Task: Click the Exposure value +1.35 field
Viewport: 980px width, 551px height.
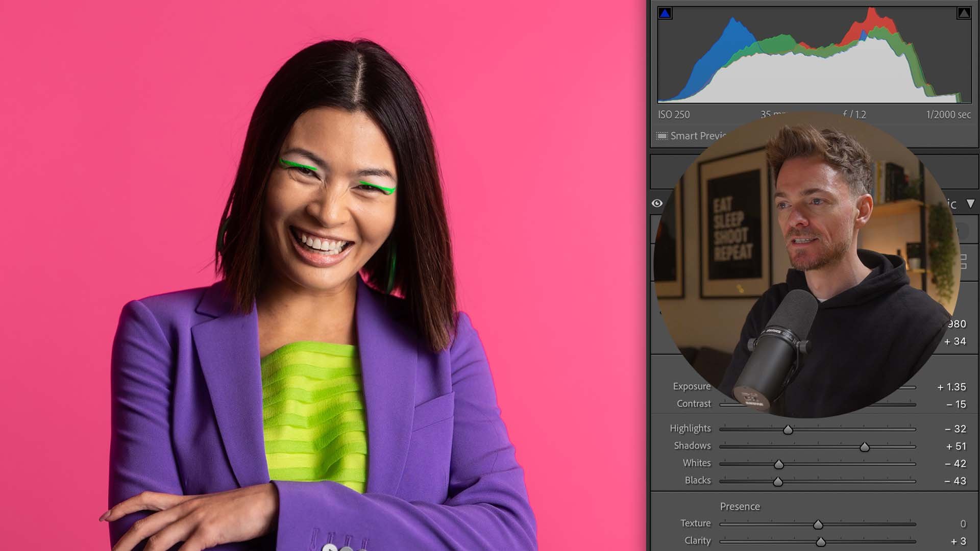Action: click(951, 387)
